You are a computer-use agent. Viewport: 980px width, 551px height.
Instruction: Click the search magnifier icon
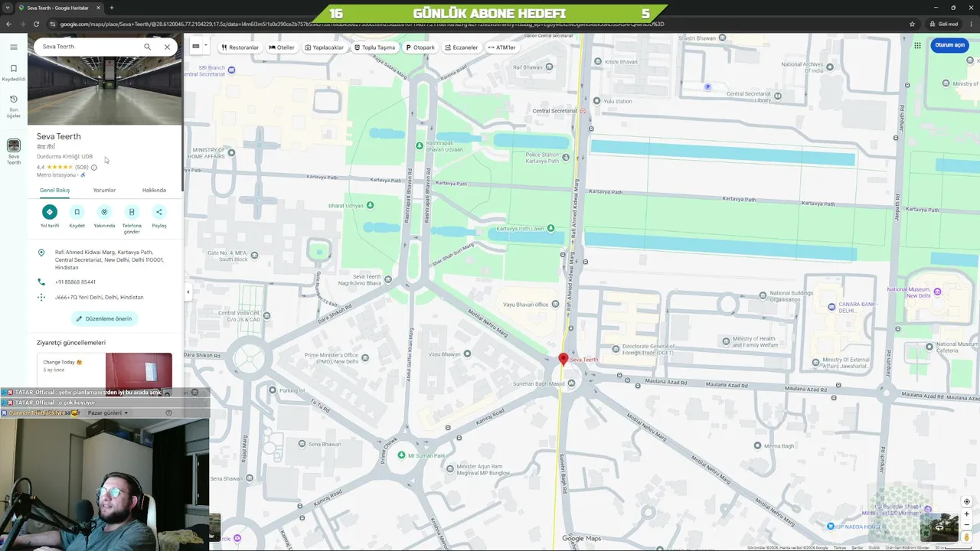148,47
